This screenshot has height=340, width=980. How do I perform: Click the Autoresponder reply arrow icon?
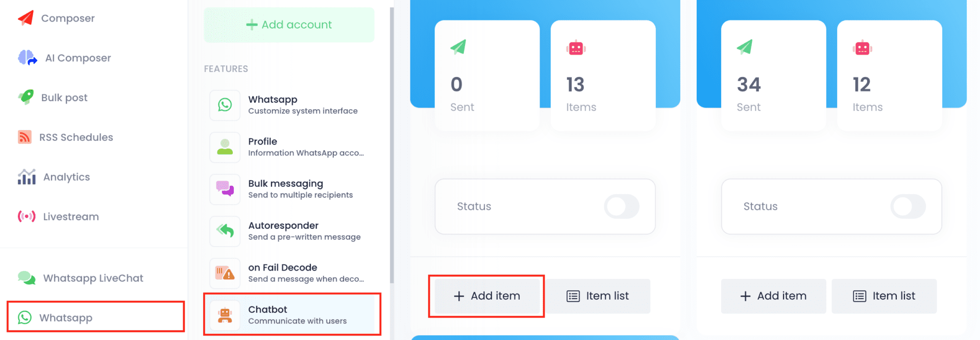225,231
